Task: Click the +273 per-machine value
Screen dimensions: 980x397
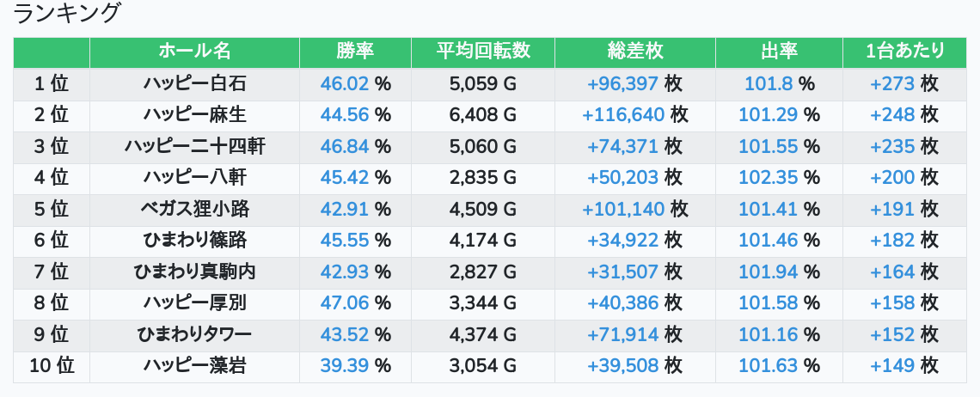Action: click(892, 83)
